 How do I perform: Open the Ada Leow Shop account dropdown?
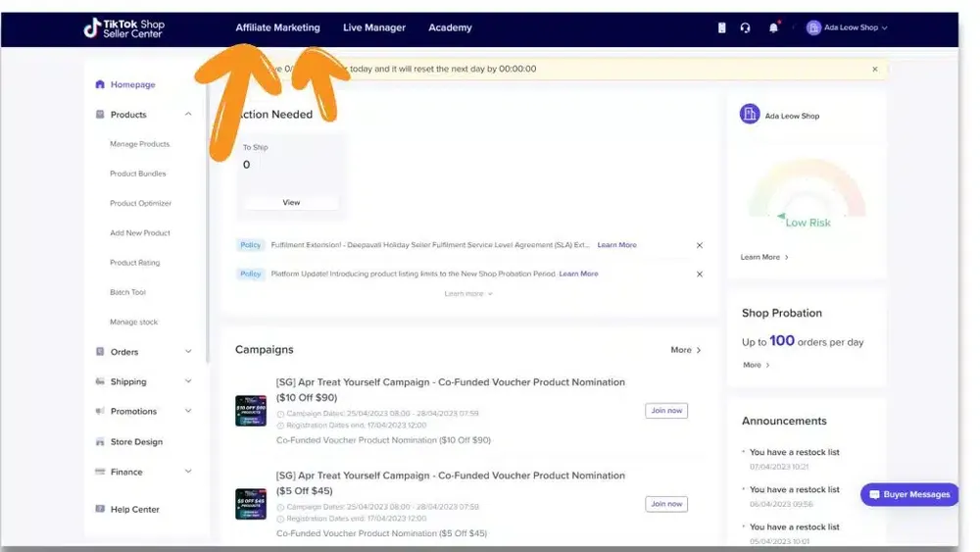point(847,27)
